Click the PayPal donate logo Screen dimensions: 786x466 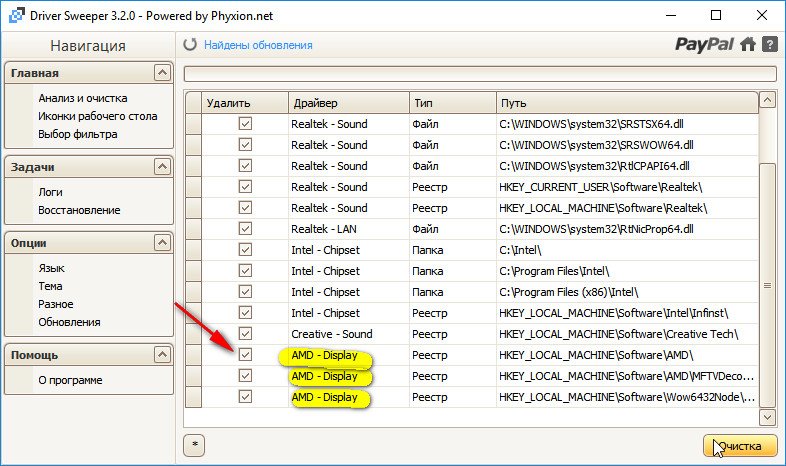pos(705,45)
